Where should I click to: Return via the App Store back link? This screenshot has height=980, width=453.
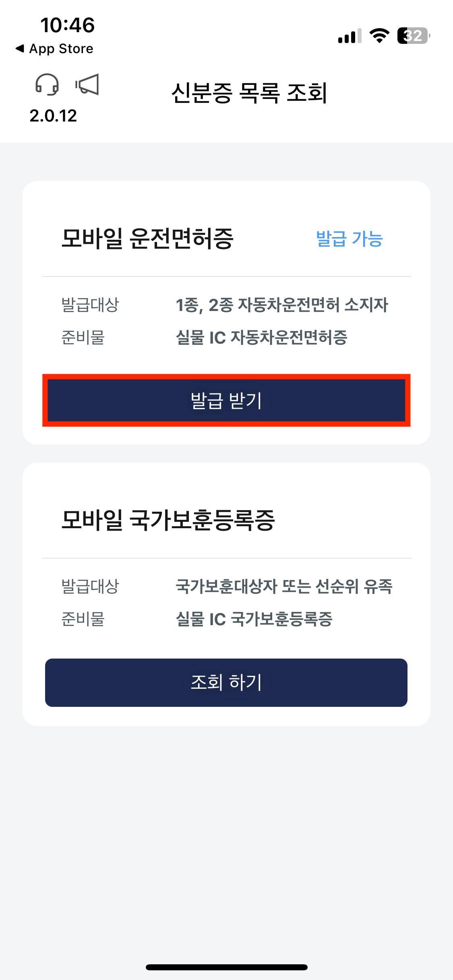tap(54, 48)
